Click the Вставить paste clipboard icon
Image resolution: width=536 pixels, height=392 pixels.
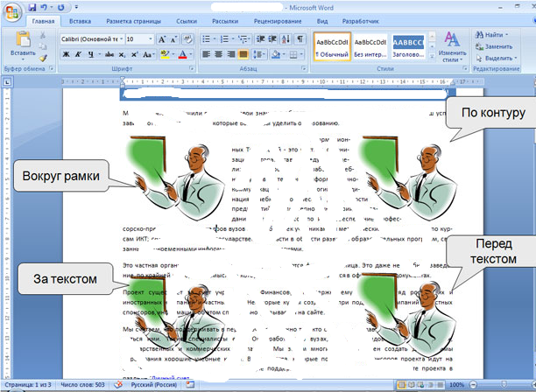click(23, 39)
